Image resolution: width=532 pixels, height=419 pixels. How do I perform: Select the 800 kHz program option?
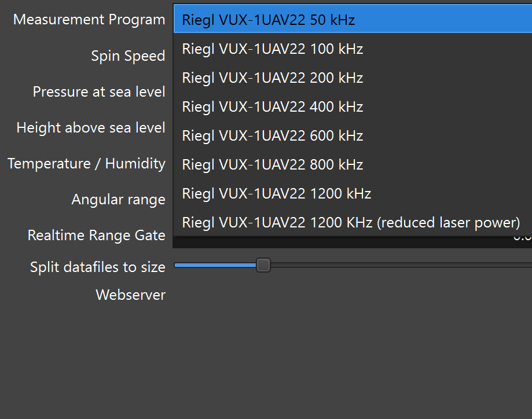tap(272, 164)
